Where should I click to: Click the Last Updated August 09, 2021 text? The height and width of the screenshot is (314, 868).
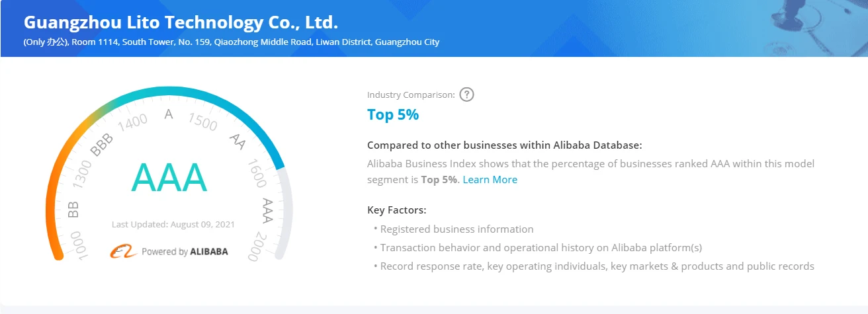click(x=173, y=224)
